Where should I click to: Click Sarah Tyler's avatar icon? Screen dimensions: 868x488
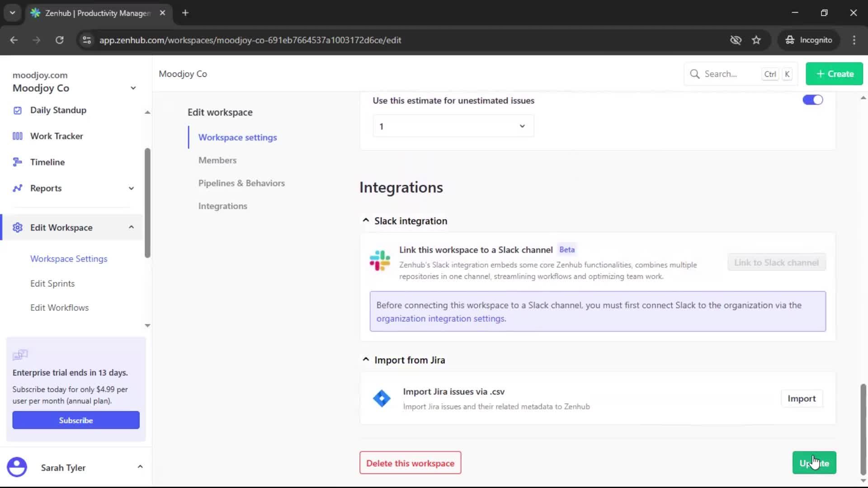click(x=17, y=467)
